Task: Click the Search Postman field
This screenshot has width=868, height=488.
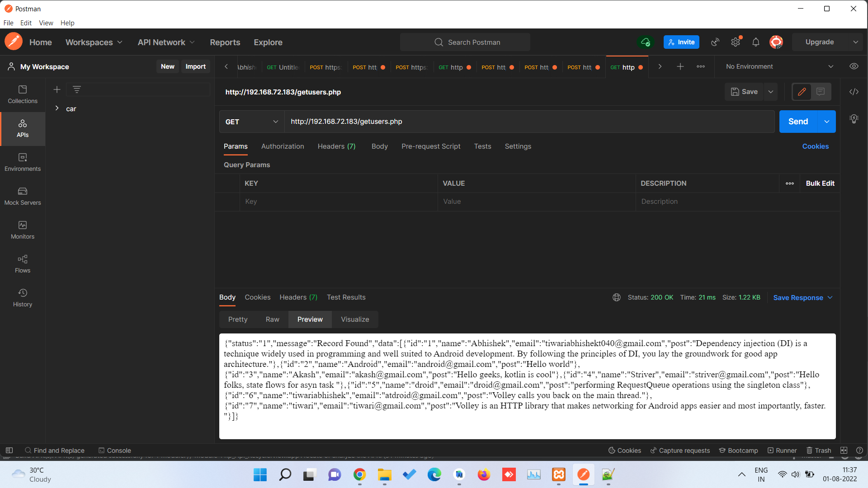Action: tap(465, 42)
